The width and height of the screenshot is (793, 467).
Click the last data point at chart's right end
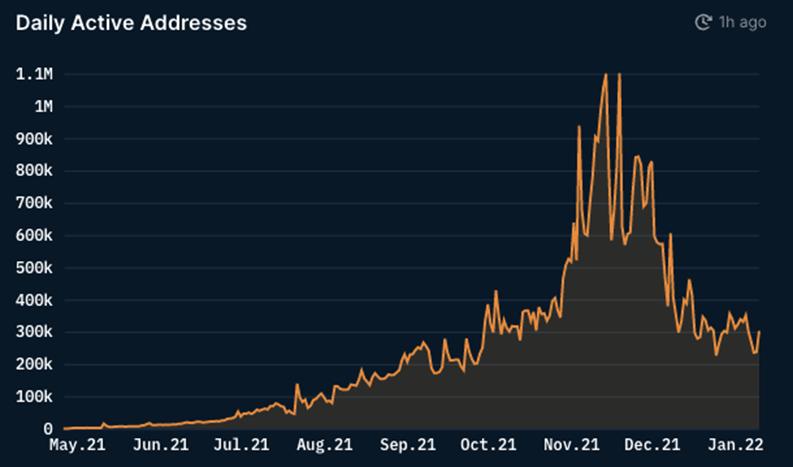(x=760, y=332)
